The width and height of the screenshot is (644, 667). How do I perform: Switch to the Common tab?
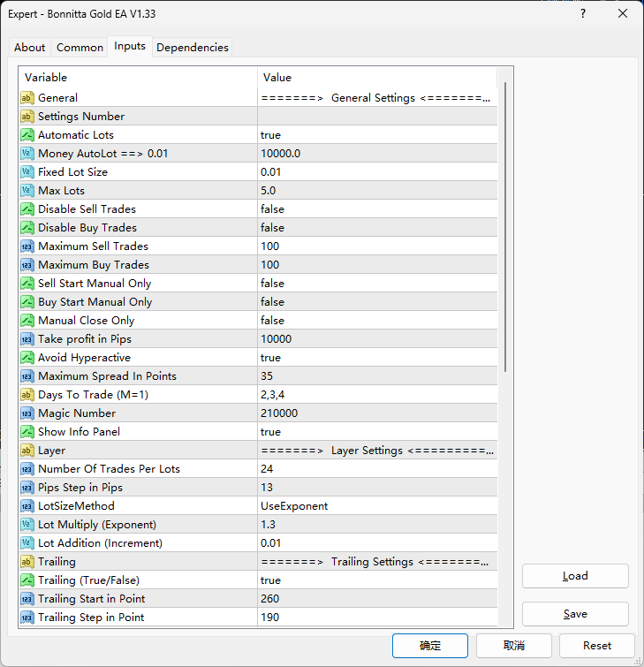80,47
